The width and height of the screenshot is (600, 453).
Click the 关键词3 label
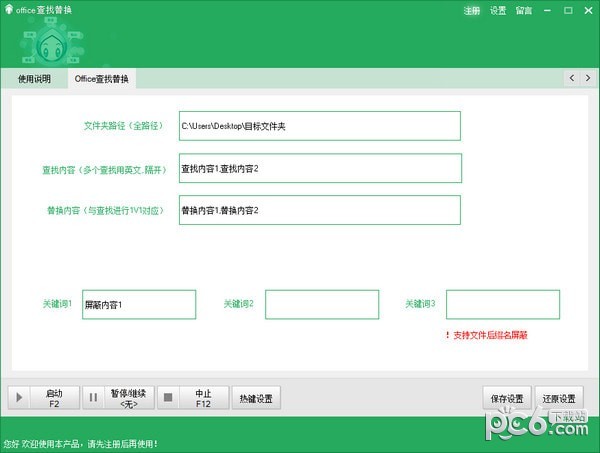[420, 304]
